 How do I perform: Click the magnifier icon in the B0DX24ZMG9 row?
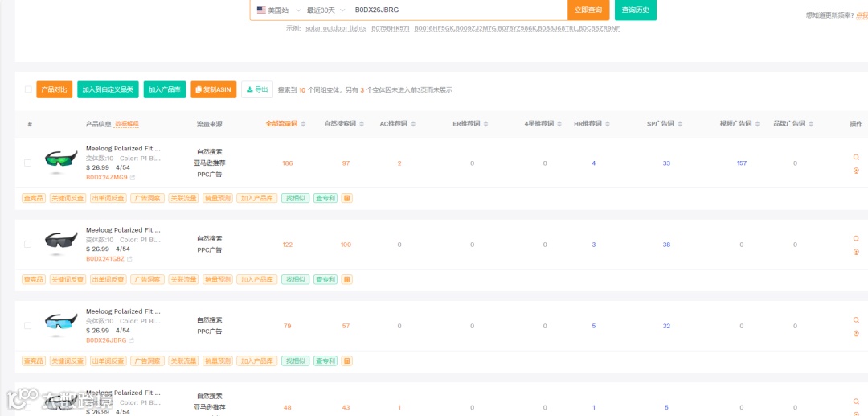point(857,158)
